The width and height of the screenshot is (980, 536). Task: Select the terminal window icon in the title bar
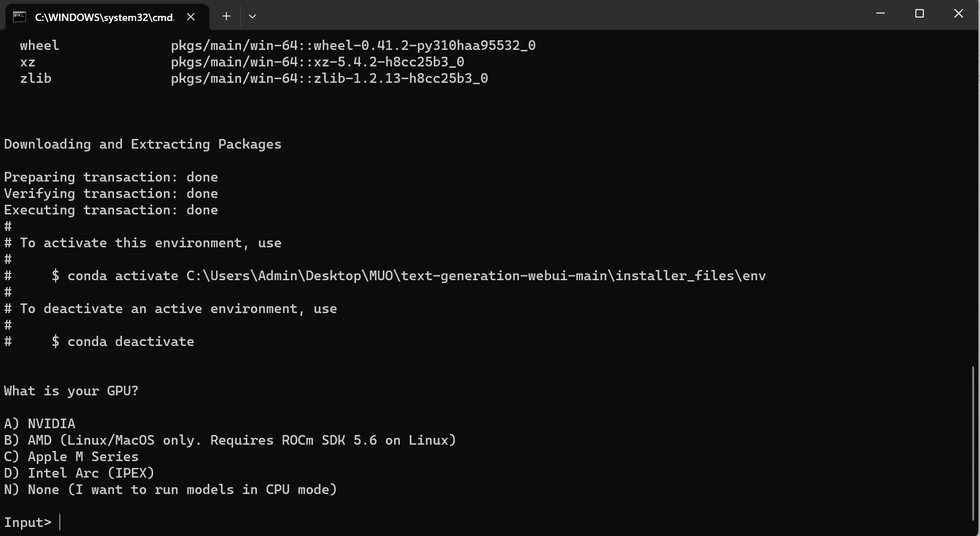tap(20, 16)
